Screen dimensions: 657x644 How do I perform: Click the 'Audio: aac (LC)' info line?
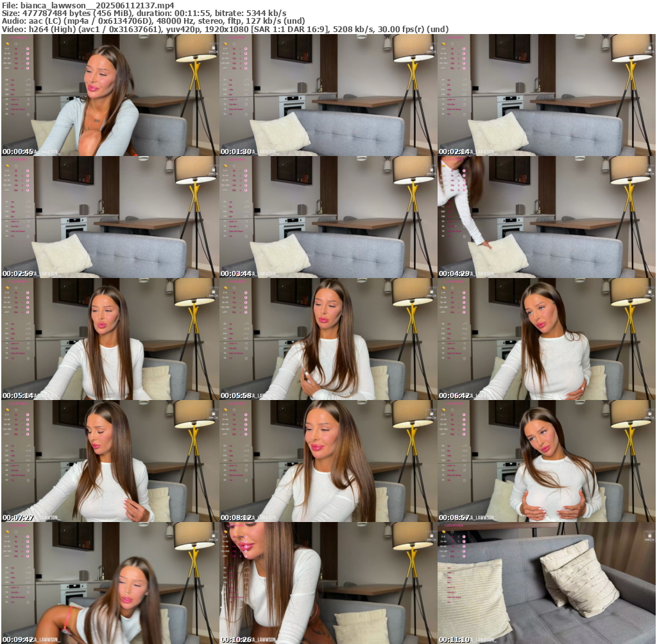click(153, 21)
